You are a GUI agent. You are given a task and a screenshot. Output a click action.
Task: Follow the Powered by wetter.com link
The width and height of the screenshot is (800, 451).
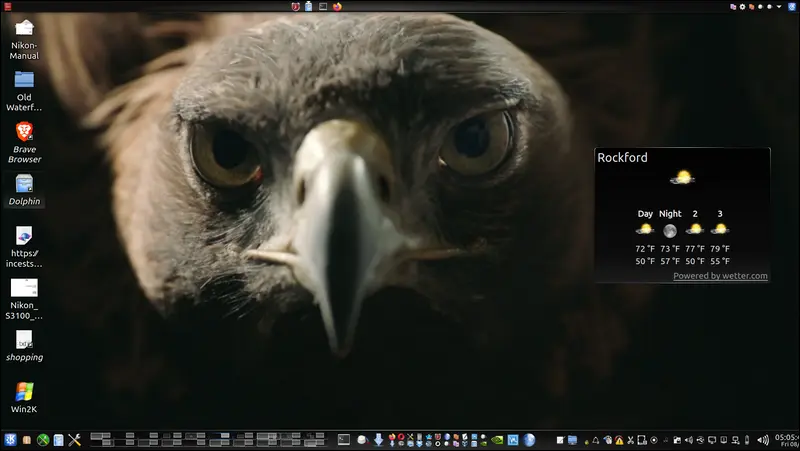[x=720, y=276]
